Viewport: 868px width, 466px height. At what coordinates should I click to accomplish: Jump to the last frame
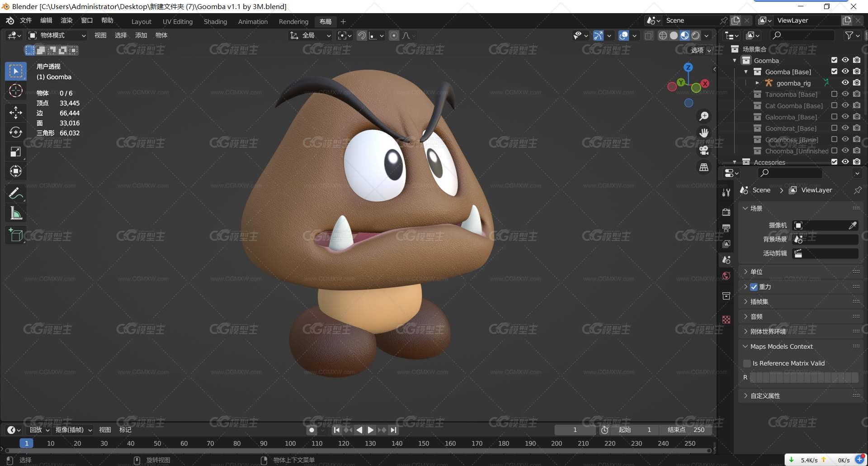tap(394, 430)
